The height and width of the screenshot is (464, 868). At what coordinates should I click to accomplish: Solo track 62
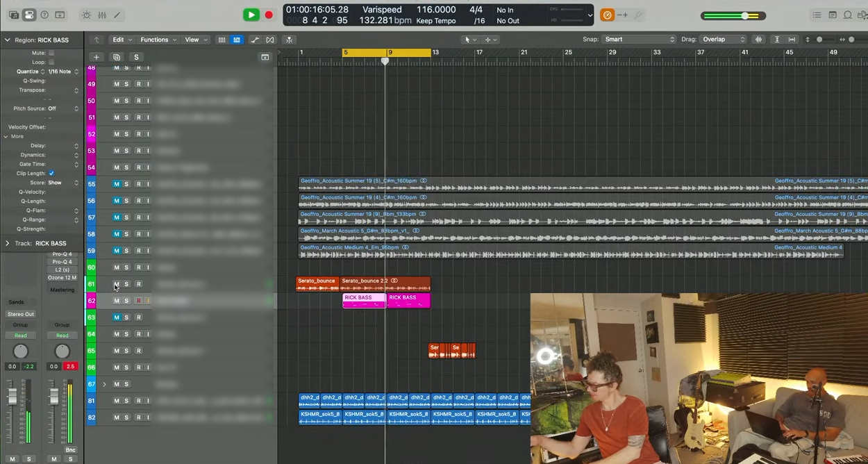click(x=126, y=301)
